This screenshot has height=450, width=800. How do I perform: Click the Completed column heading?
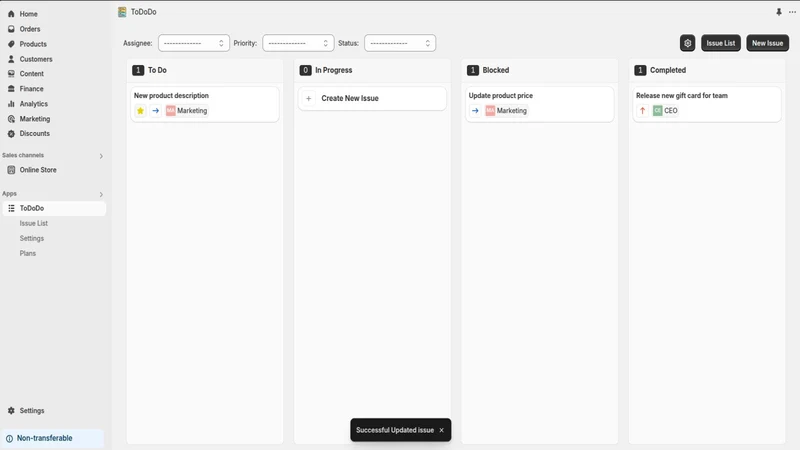(x=668, y=70)
